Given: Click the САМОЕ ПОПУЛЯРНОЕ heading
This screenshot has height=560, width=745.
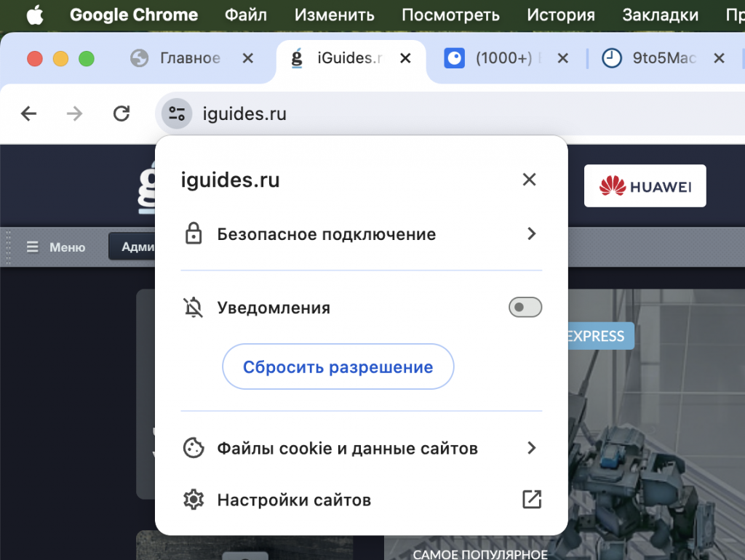Looking at the screenshot, I should tap(480, 554).
